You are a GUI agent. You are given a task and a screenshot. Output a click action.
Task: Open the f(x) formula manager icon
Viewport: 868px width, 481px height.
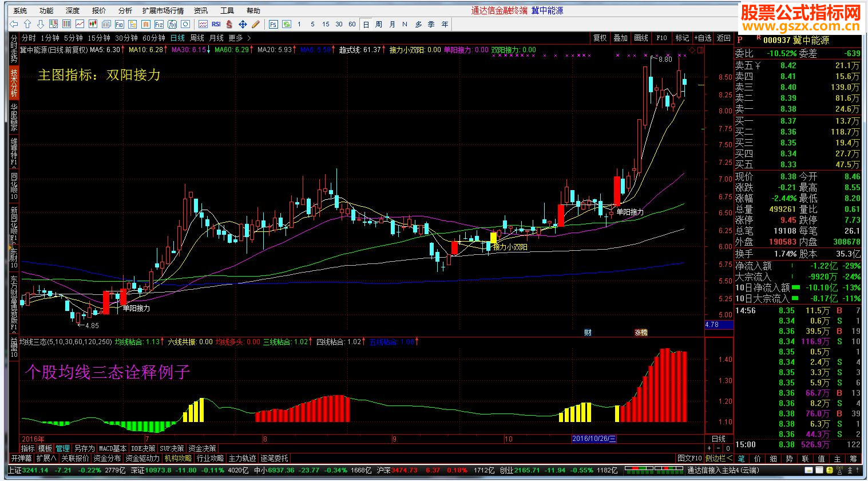tap(172, 24)
